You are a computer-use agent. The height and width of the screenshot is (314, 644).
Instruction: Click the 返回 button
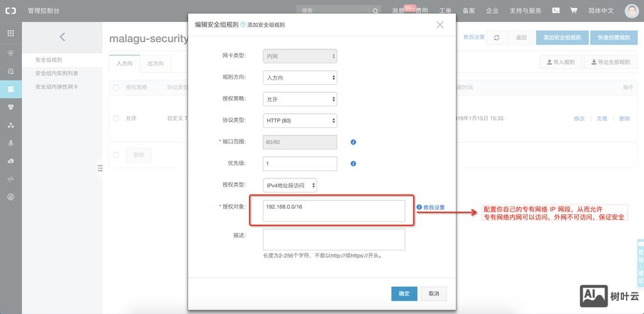coord(521,38)
